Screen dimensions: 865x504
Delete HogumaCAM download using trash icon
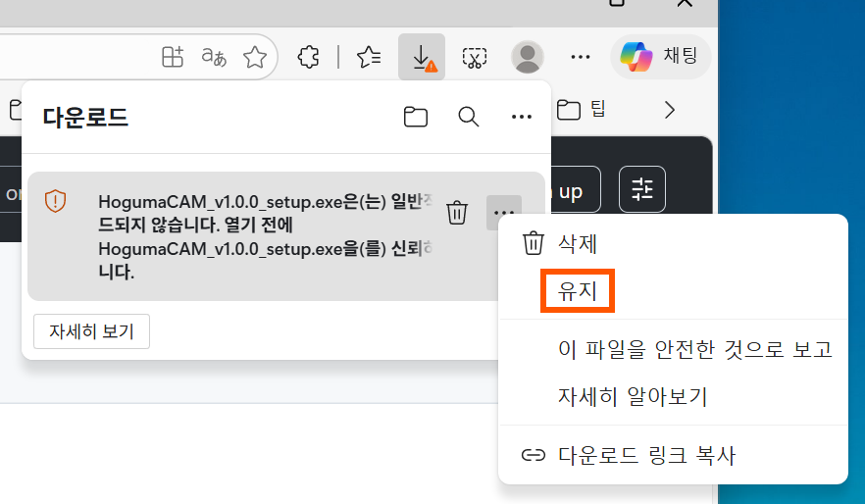(457, 213)
